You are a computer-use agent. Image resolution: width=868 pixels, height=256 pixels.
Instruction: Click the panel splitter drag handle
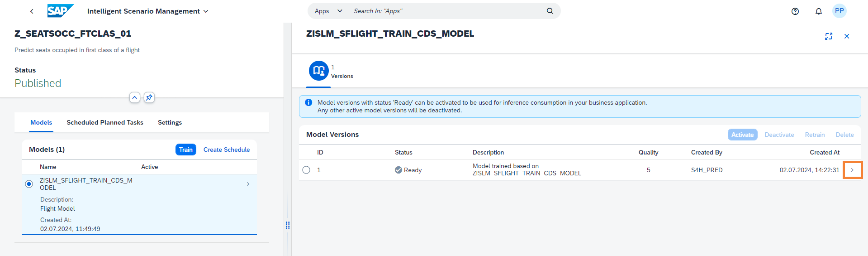click(x=288, y=225)
